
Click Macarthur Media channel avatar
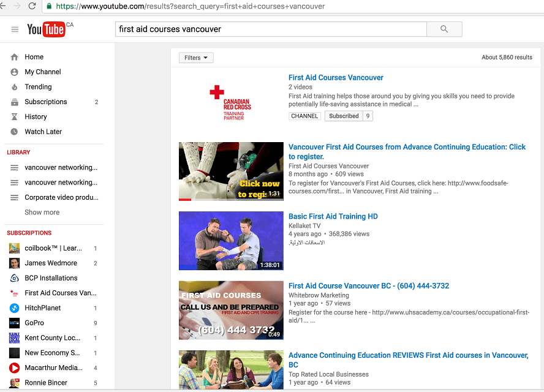point(14,367)
